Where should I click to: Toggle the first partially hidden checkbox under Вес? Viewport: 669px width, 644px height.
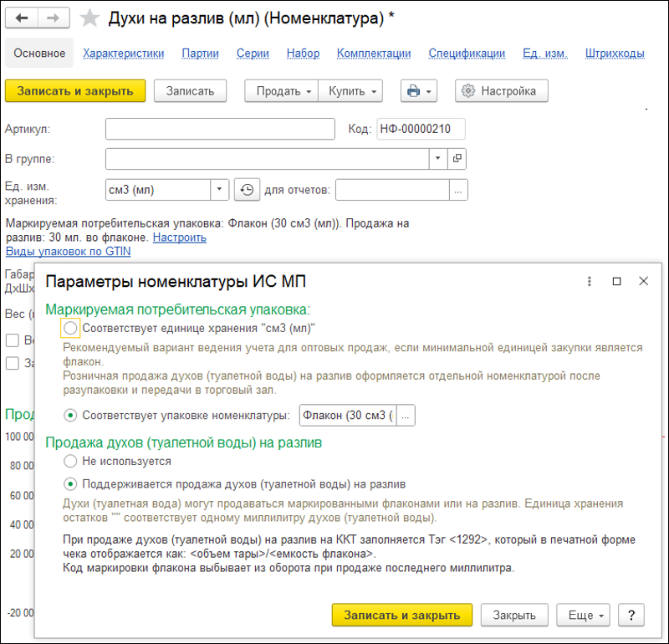(13, 340)
